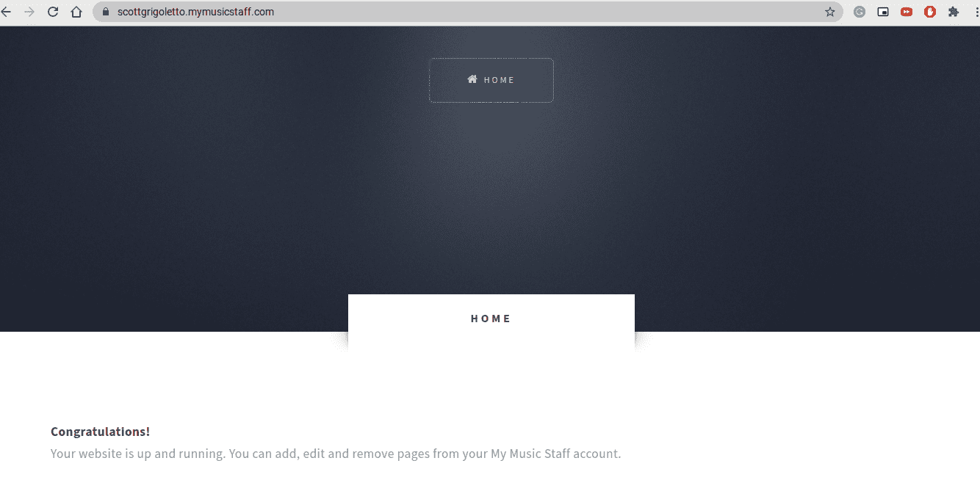Viewport: 980px width, 491px height.
Task: Expand the Extensions puzzle piece menu
Action: 954,12
